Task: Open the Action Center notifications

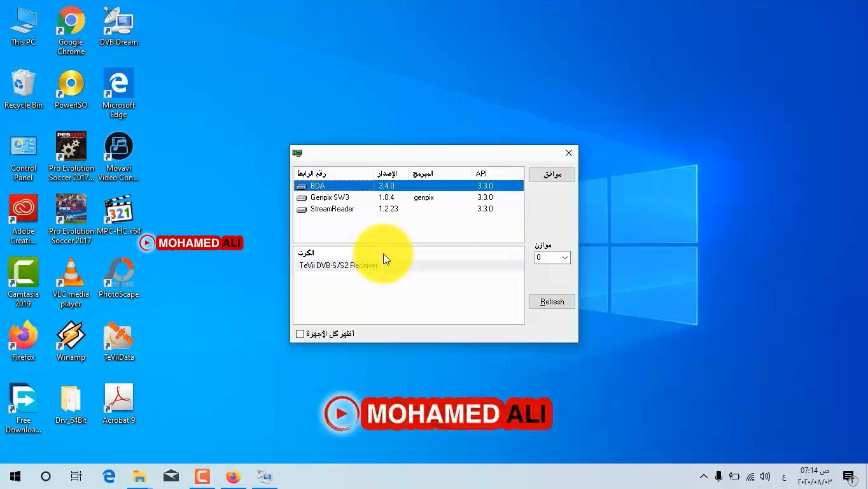Action: click(849, 476)
